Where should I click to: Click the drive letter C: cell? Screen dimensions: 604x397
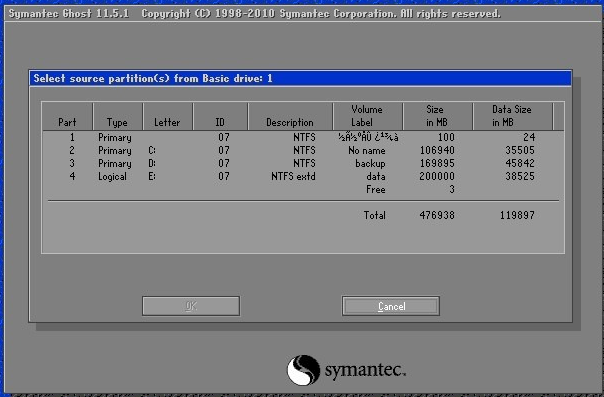(152, 150)
